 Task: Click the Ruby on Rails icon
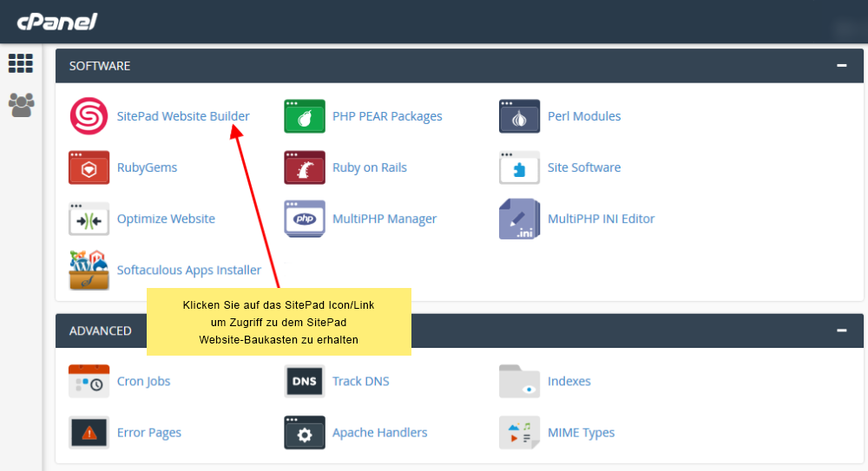pos(305,167)
